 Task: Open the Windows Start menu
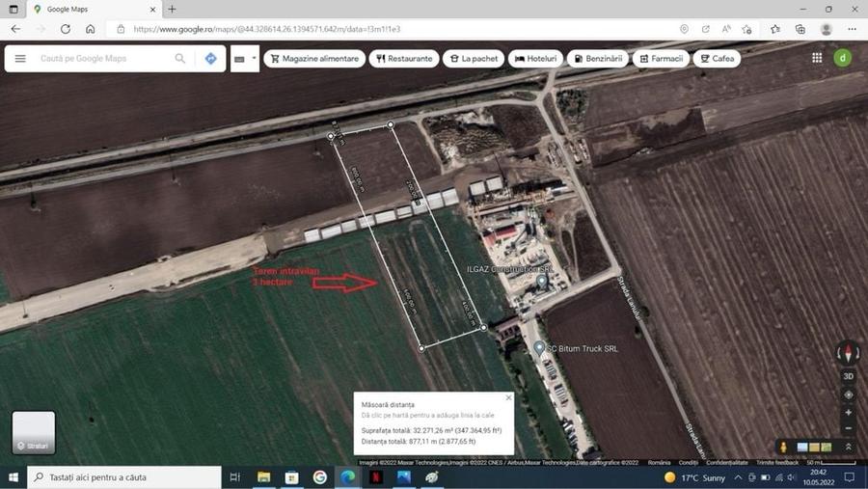pos(14,476)
